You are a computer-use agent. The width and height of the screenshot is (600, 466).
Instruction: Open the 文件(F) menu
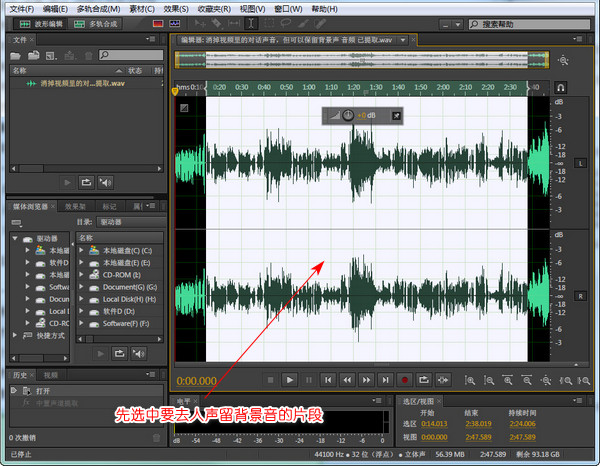pos(22,9)
